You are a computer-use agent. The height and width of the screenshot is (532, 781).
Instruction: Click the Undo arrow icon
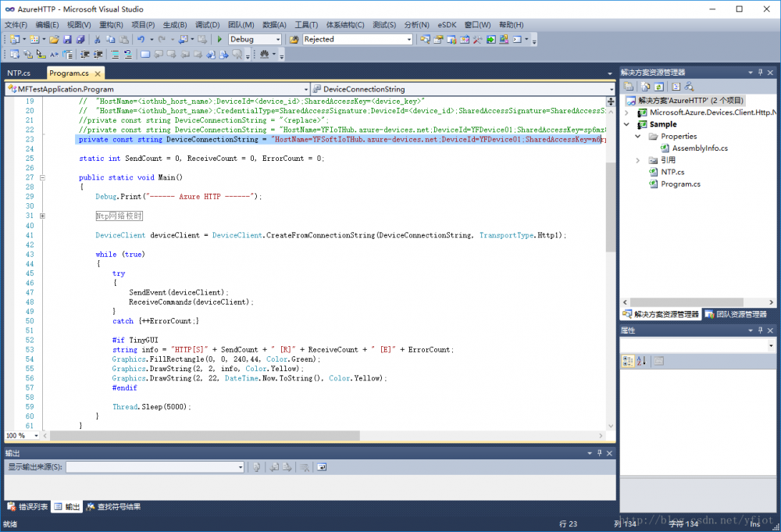[x=141, y=39]
